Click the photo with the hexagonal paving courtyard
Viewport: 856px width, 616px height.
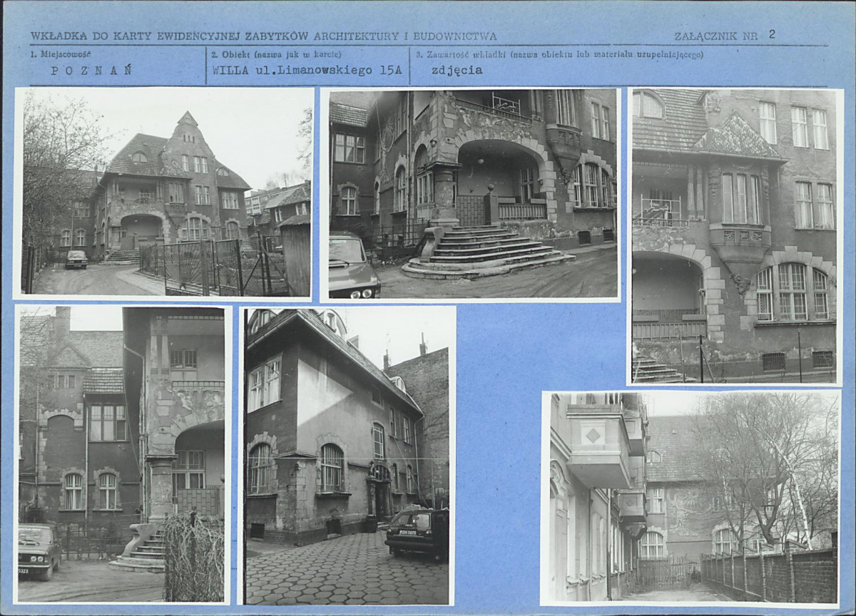347,456
